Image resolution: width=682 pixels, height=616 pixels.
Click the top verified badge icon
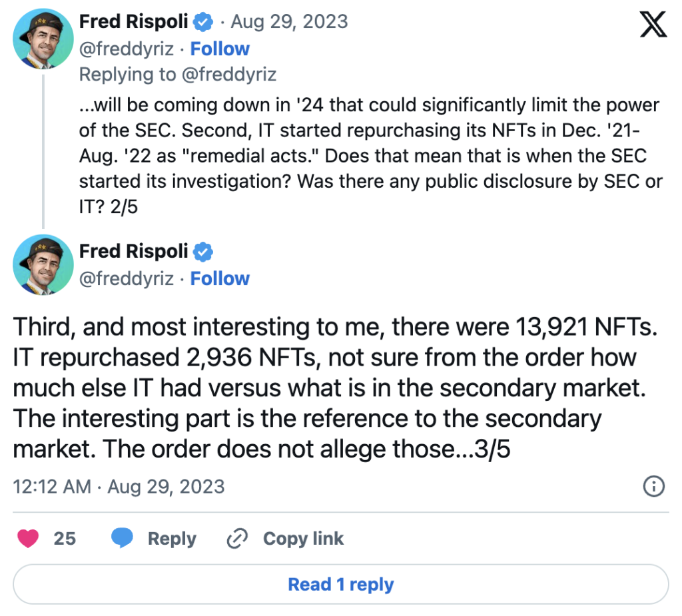click(x=203, y=22)
